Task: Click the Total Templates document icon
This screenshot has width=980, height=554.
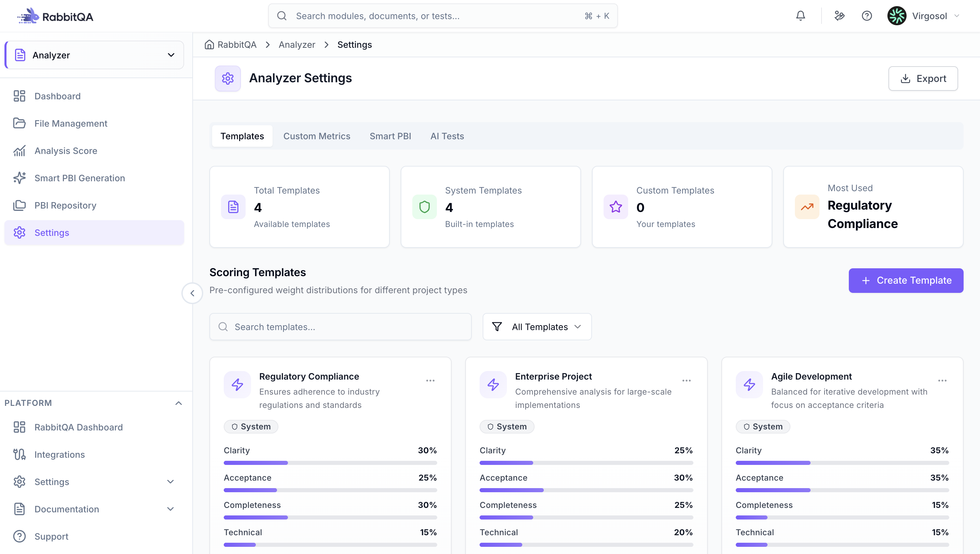Action: 233,207
